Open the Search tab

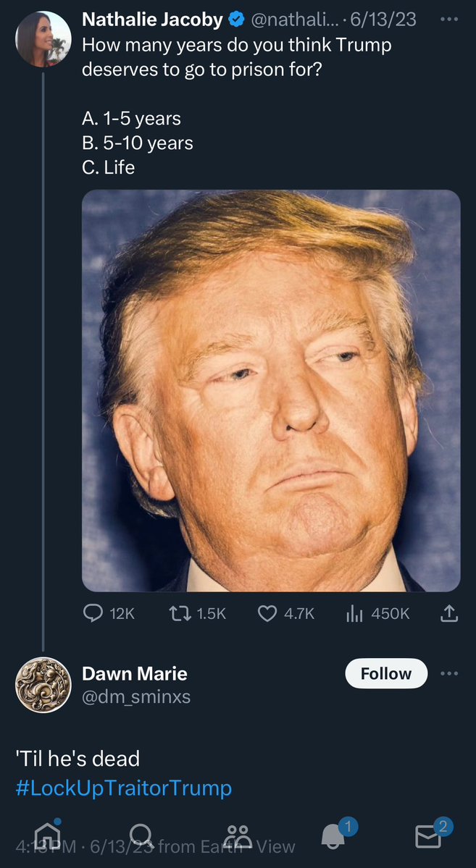[141, 835]
